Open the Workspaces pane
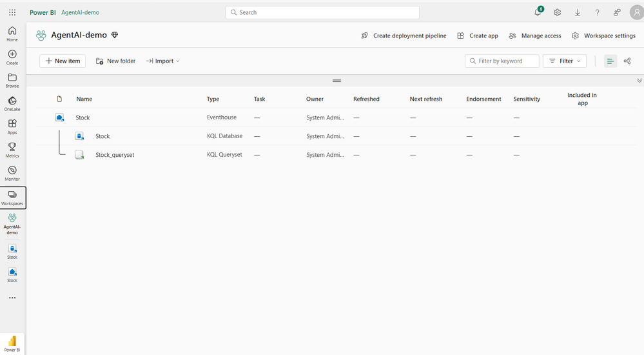Screen dimensions: 644x355 tap(13, 198)
